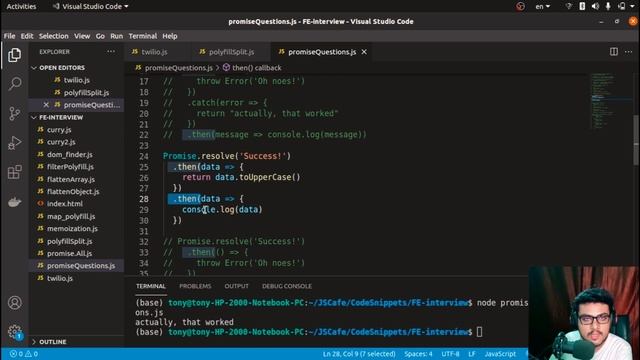Image resolution: width=640 pixels, height=360 pixels.
Task: Select the Terminal panel tab
Action: (151, 286)
